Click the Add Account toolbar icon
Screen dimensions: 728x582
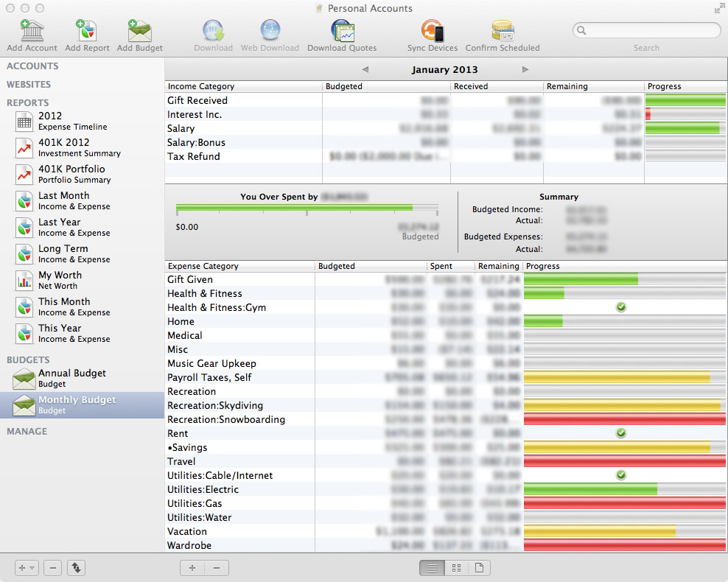pyautogui.click(x=32, y=32)
